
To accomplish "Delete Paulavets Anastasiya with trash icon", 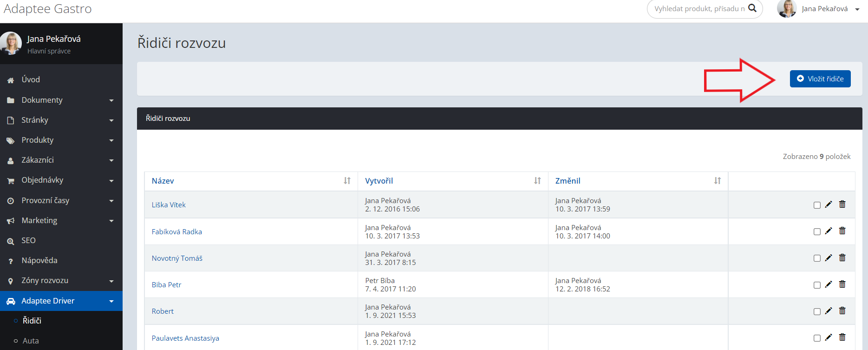I will tap(842, 337).
